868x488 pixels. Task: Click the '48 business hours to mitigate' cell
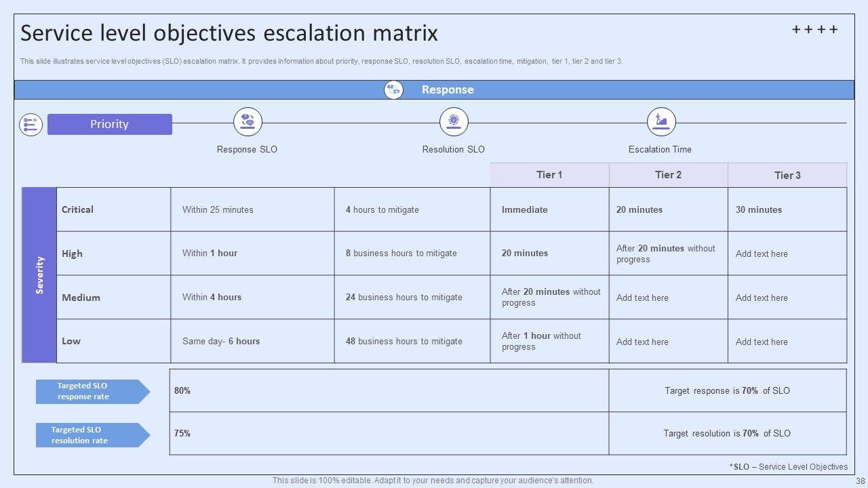click(404, 342)
